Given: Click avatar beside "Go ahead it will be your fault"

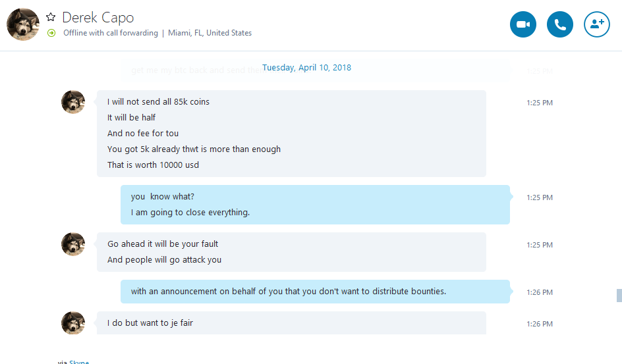Looking at the screenshot, I should coord(73,244).
